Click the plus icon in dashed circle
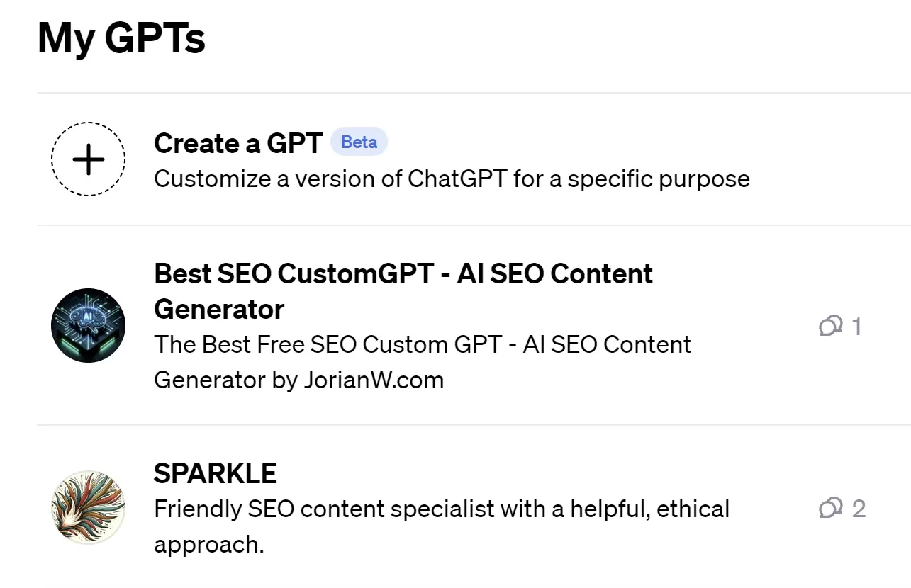Screen dimensions: 911x588 coord(89,159)
